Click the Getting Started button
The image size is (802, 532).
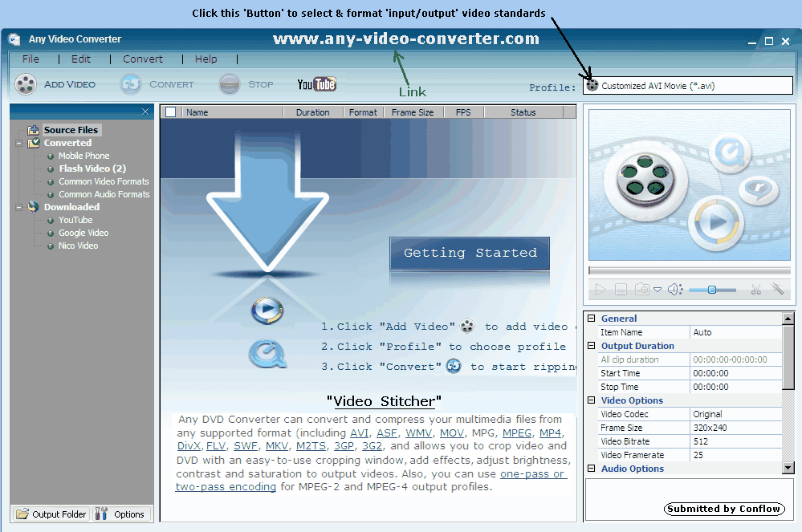470,253
